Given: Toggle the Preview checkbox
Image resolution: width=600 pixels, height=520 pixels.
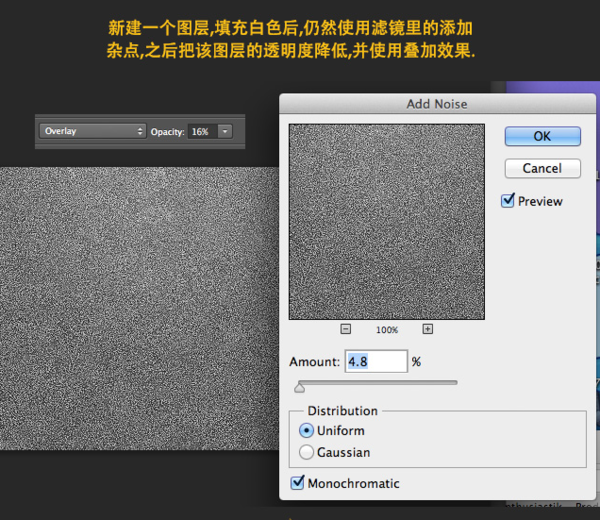Looking at the screenshot, I should tap(508, 201).
